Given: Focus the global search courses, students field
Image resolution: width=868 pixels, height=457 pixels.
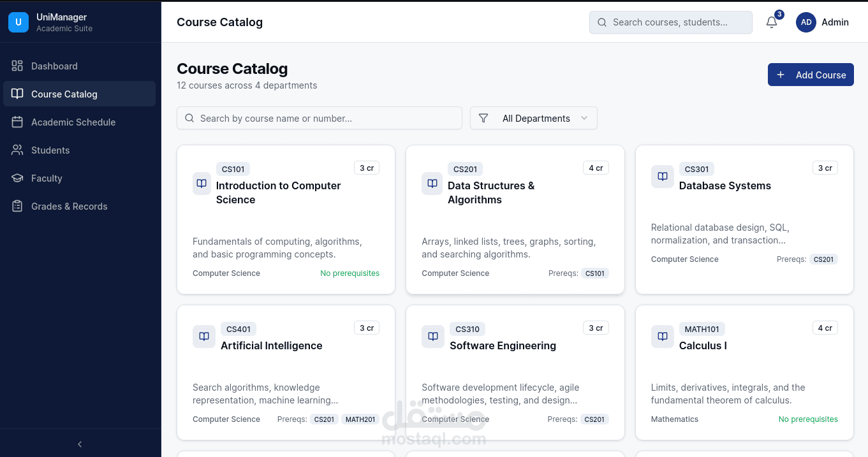Looking at the screenshot, I should pyautogui.click(x=671, y=22).
